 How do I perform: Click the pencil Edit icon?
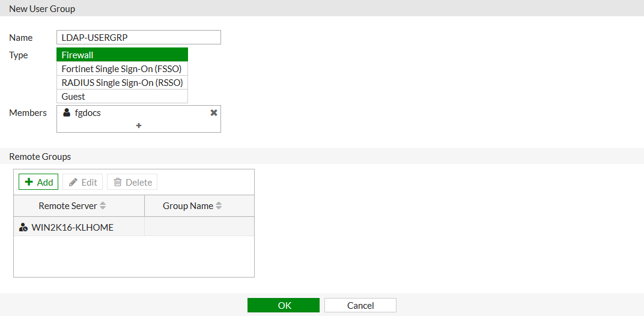[x=73, y=182]
